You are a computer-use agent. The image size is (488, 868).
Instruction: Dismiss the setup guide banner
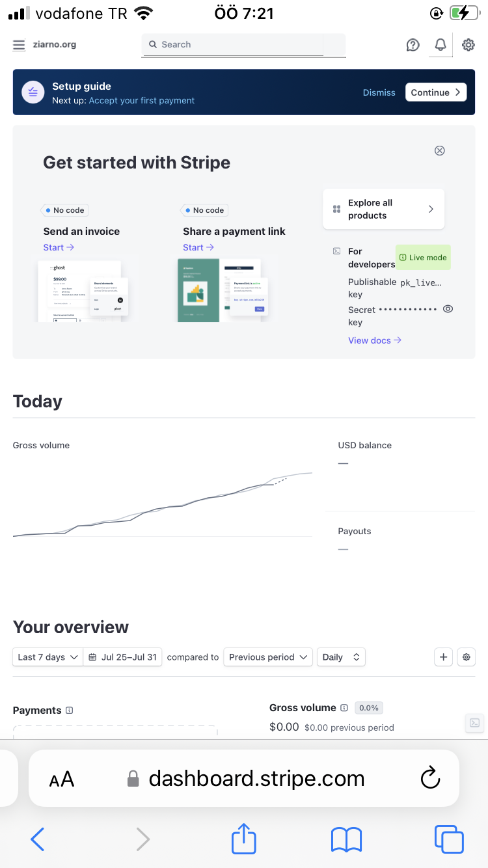[x=379, y=92]
